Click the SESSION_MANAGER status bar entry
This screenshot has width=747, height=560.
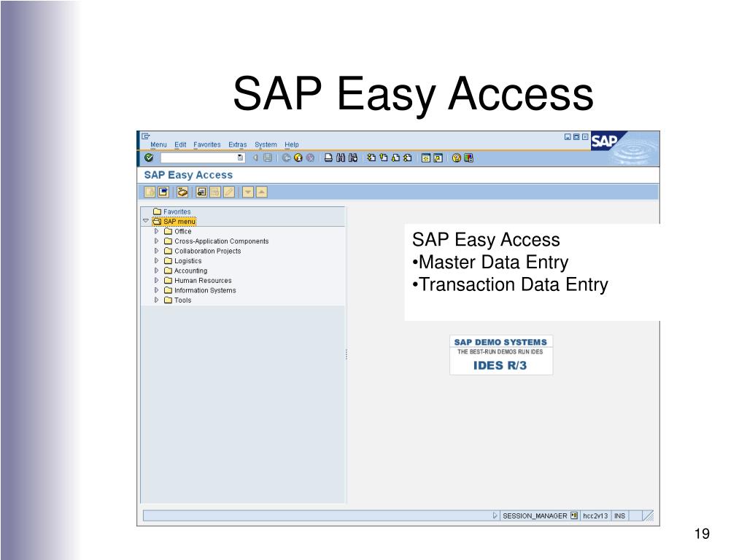click(535, 516)
